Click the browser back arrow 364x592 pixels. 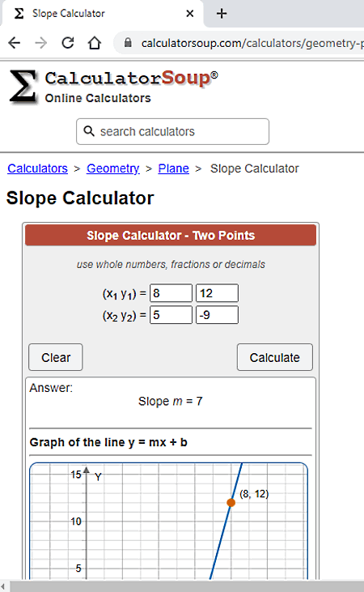[x=15, y=43]
